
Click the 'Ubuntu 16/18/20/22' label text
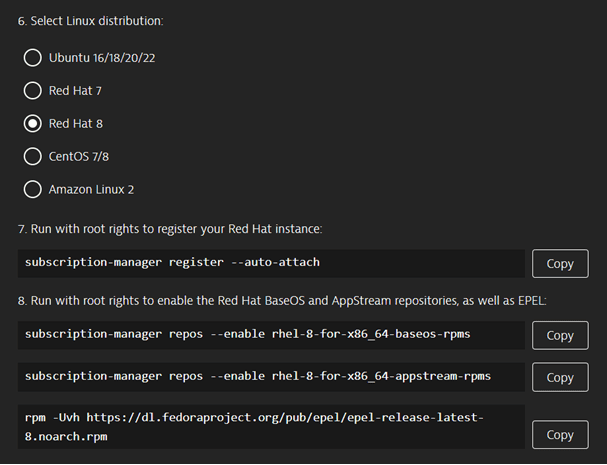pos(102,58)
